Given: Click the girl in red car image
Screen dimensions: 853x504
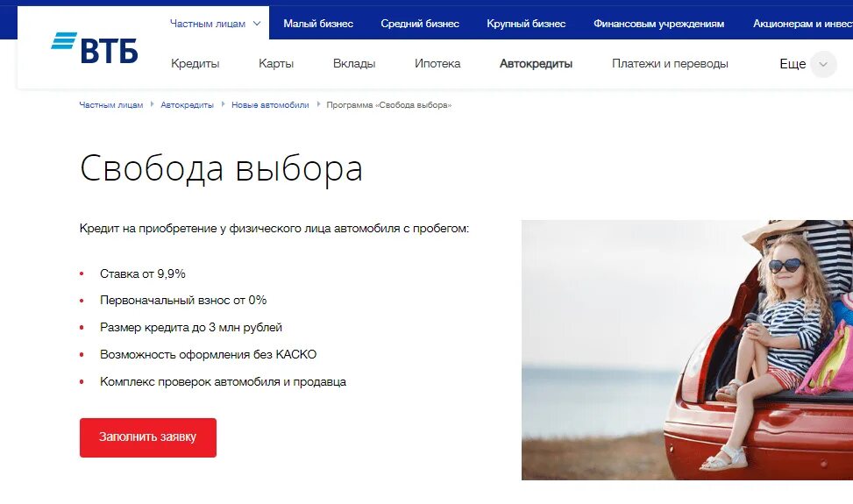Looking at the screenshot, I should (x=687, y=350).
